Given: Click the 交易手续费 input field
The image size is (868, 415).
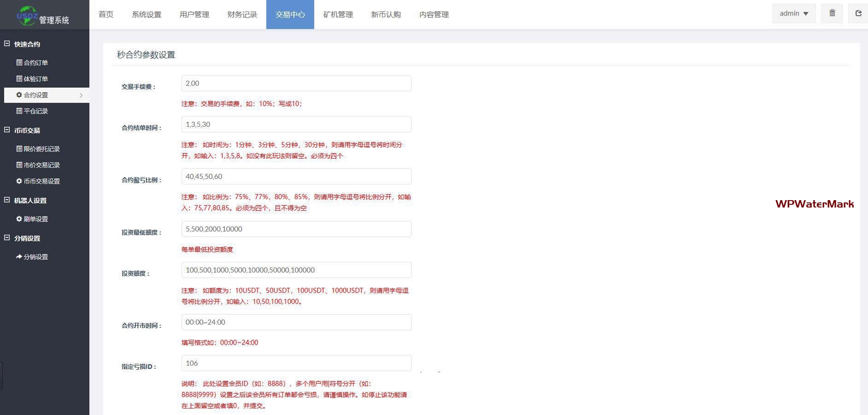Looking at the screenshot, I should click(296, 83).
